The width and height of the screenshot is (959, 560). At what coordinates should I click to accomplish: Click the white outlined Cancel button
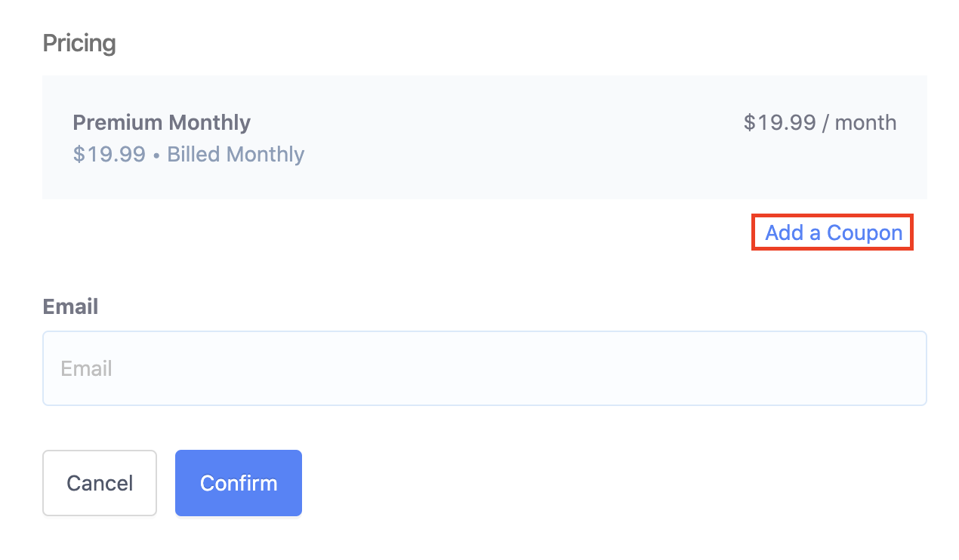click(x=100, y=483)
